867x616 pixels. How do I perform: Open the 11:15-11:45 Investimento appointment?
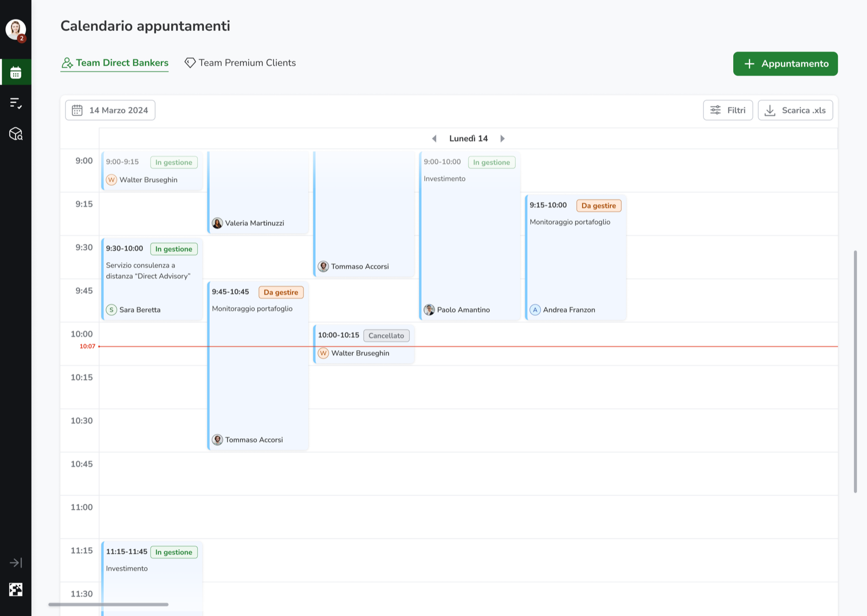click(x=152, y=579)
